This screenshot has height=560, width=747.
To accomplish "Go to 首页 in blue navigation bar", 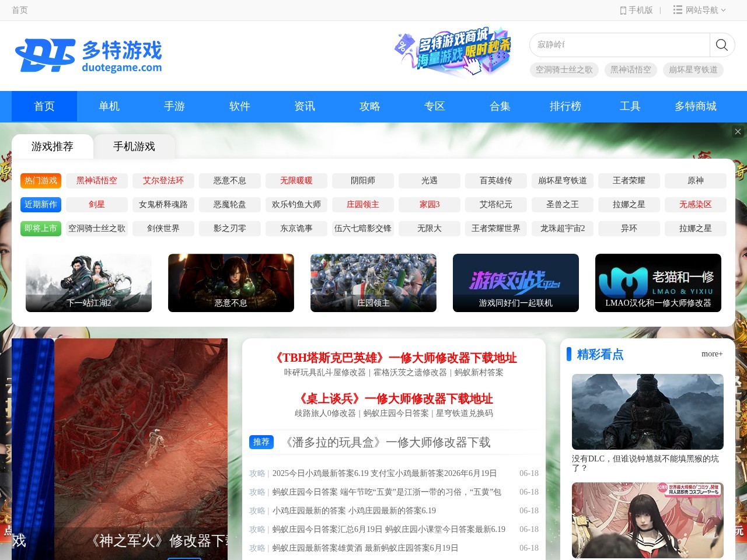I will 44,106.
